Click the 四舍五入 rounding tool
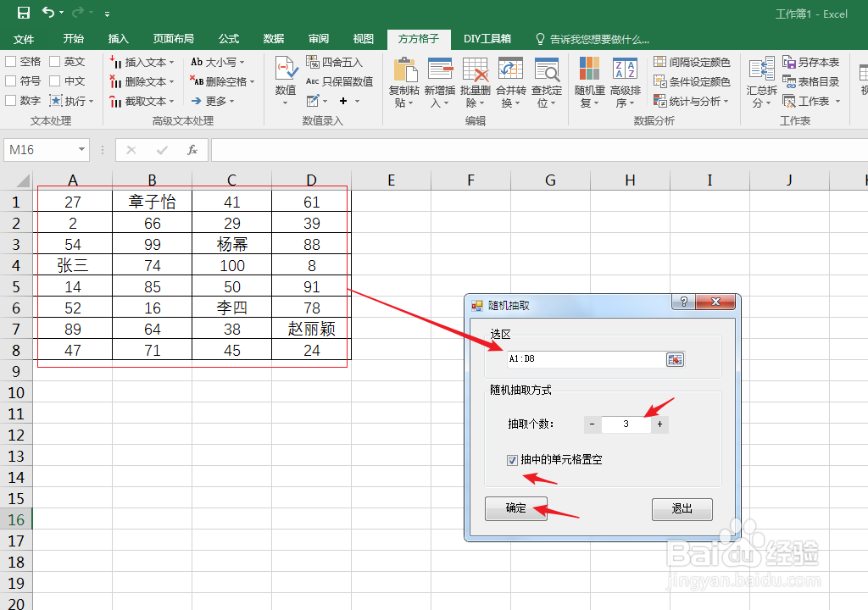The width and height of the screenshot is (868, 610). (334, 62)
